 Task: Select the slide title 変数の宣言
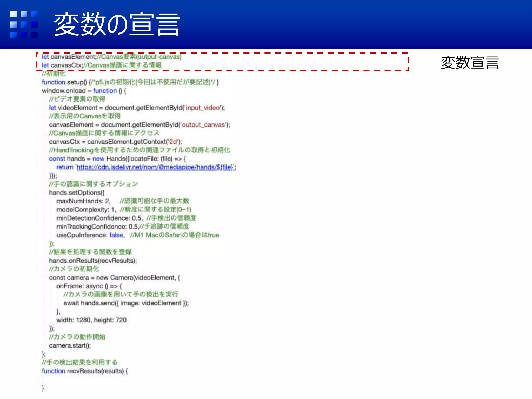coord(117,24)
